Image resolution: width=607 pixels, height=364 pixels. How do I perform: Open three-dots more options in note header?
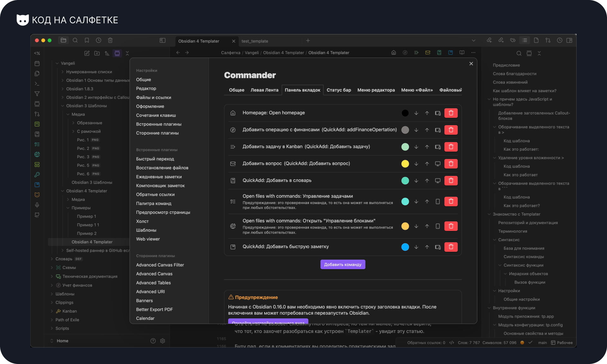click(473, 52)
